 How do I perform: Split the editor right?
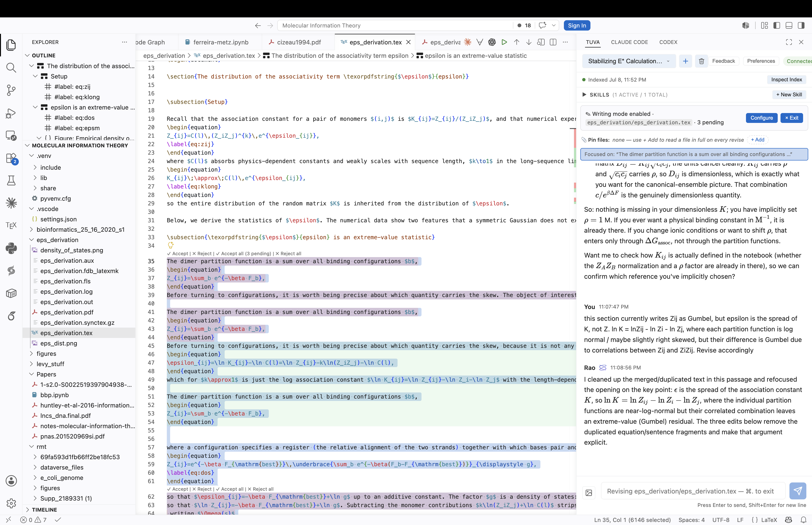click(553, 42)
